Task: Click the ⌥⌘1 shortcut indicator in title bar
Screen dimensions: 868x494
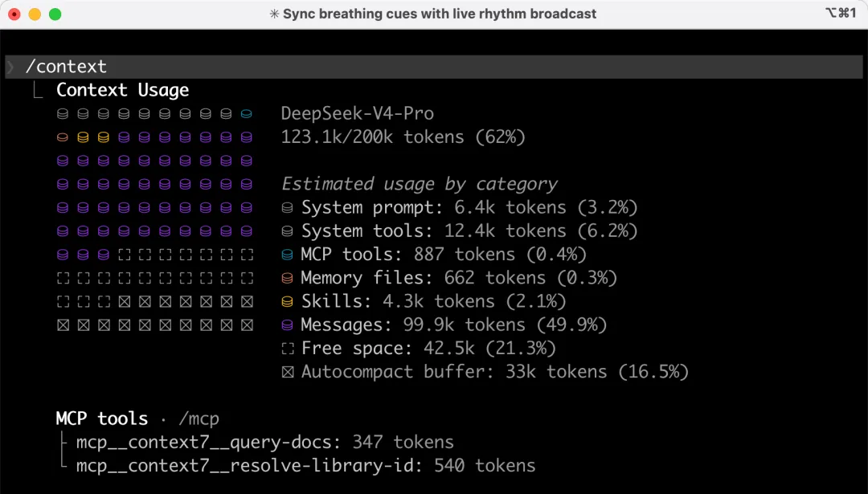Action: coord(841,14)
